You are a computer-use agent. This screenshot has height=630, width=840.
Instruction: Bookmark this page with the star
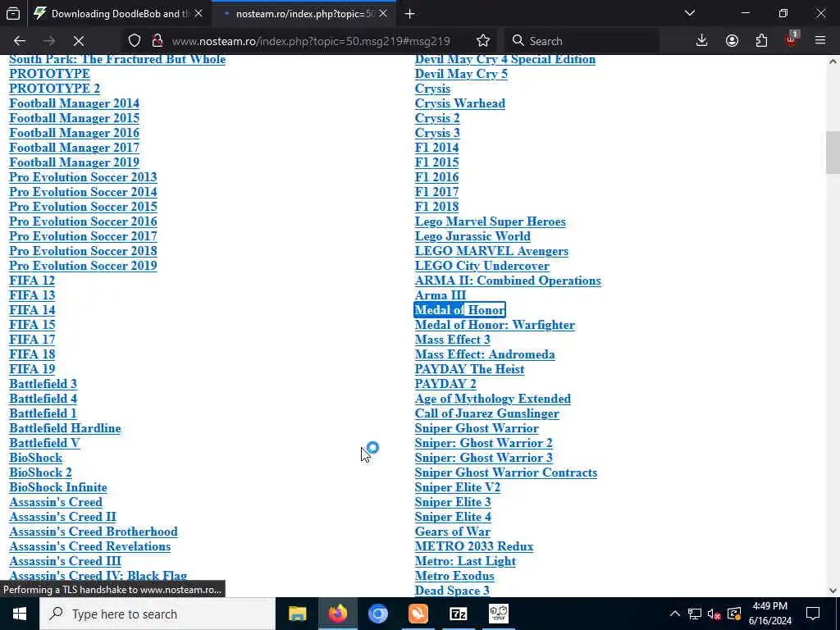point(482,41)
